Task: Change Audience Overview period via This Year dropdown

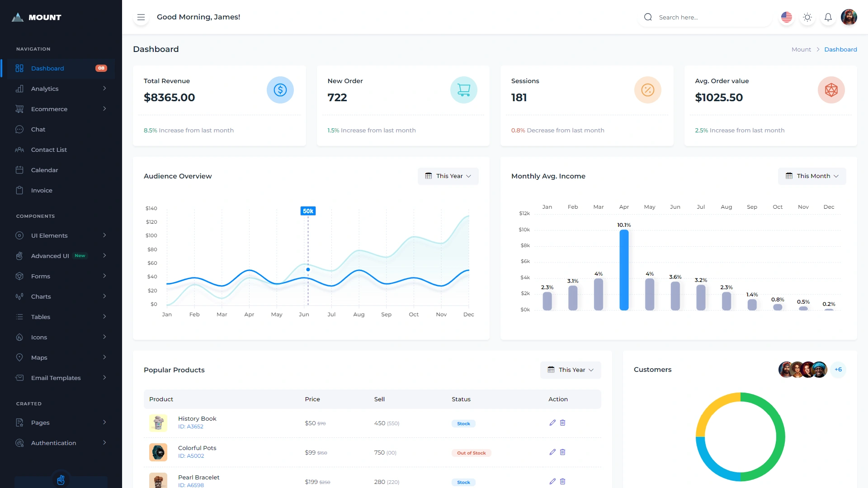Action: click(448, 176)
